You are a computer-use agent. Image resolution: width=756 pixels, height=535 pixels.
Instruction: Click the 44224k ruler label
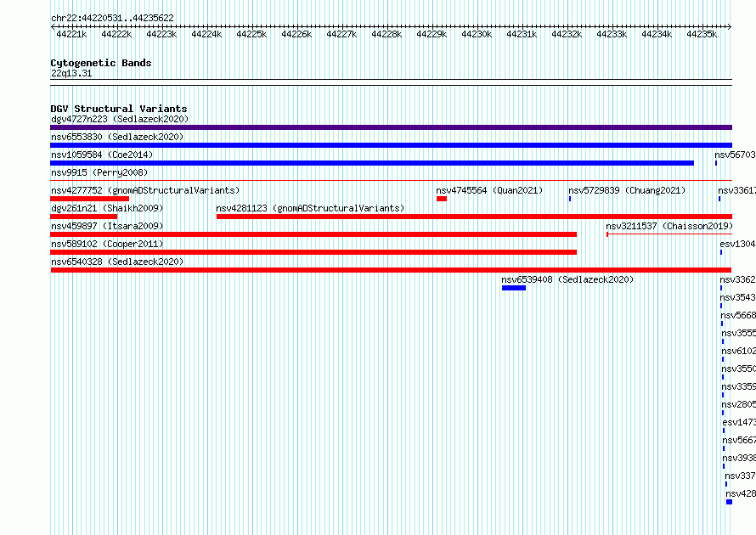tap(206, 34)
